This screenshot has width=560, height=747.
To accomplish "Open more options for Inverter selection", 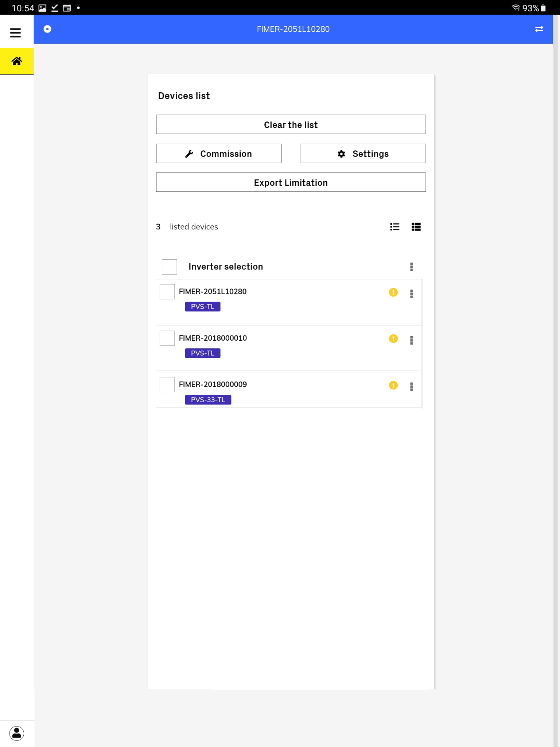I will pos(411,267).
